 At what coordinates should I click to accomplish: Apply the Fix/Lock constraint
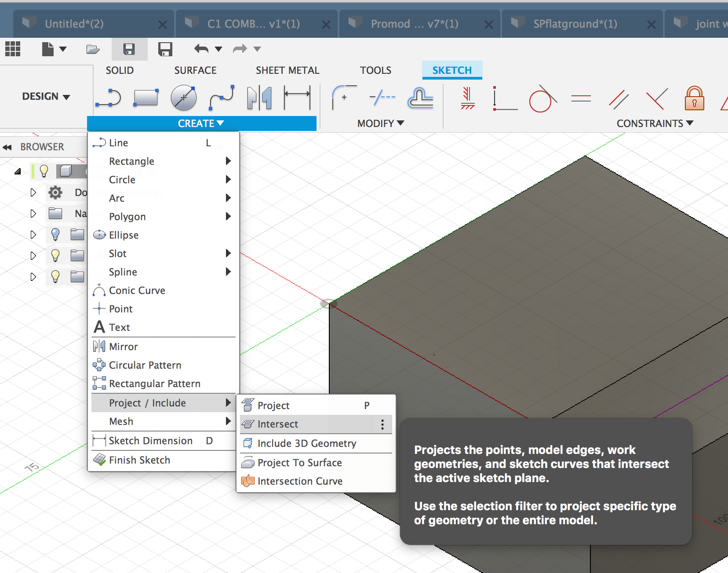[694, 99]
